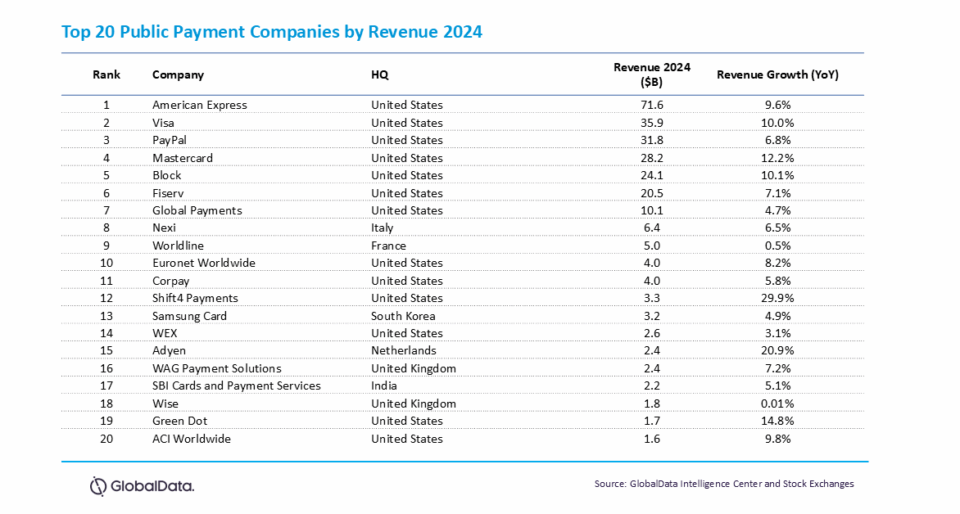Click the 29.9% growth value
Image resolution: width=960 pixels, height=514 pixels.
(778, 298)
